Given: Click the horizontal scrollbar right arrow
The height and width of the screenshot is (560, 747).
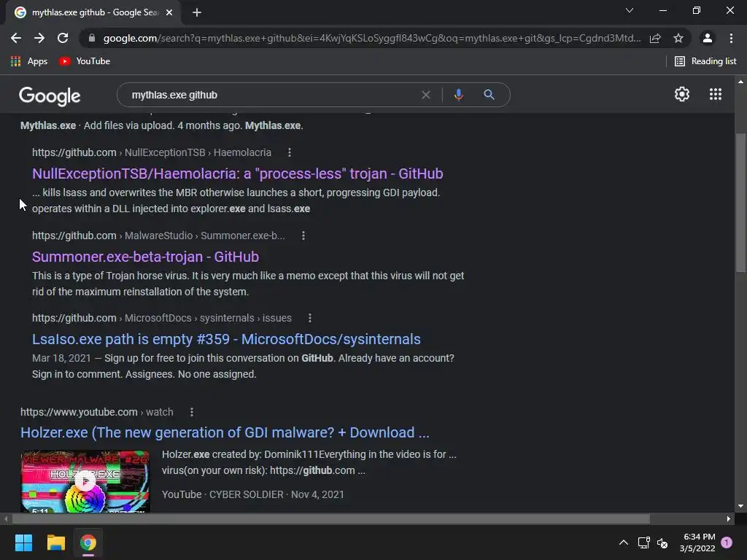Looking at the screenshot, I should [x=729, y=518].
